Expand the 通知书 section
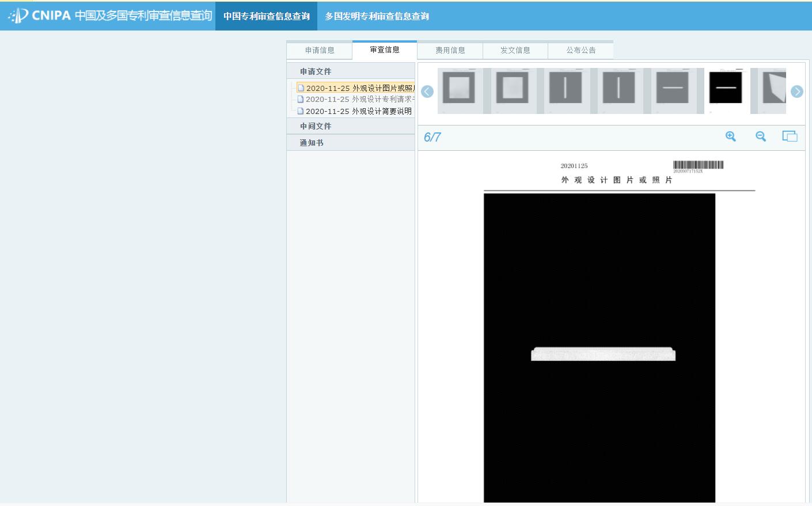 pos(312,143)
